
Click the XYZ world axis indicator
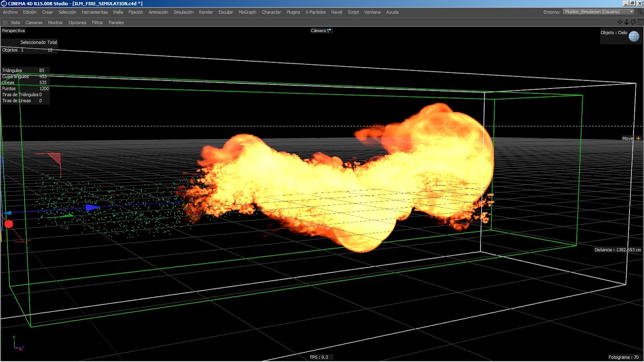18,344
